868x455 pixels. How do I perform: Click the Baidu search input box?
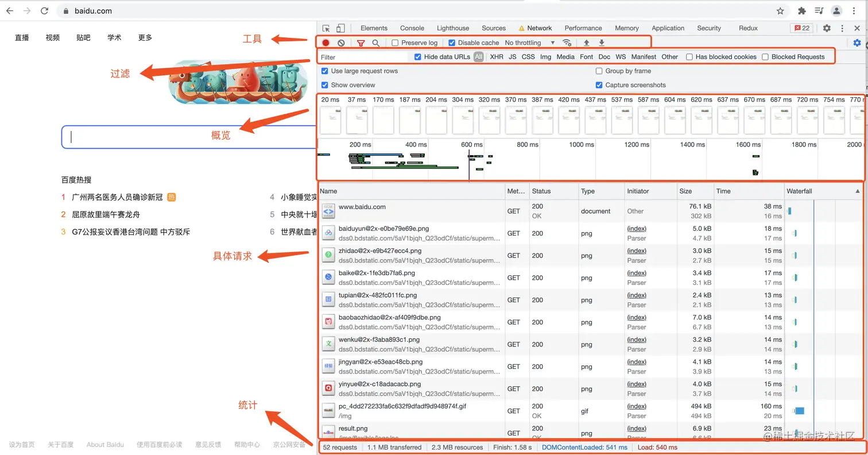tap(189, 137)
